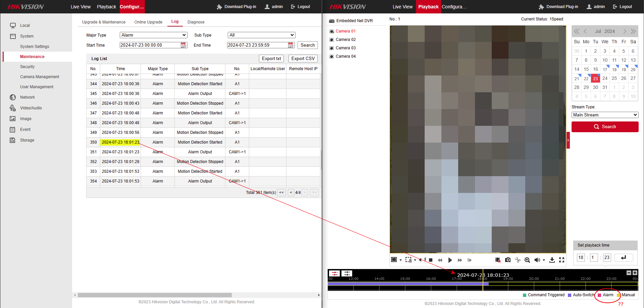Stop playback with the stop button

click(431, 260)
